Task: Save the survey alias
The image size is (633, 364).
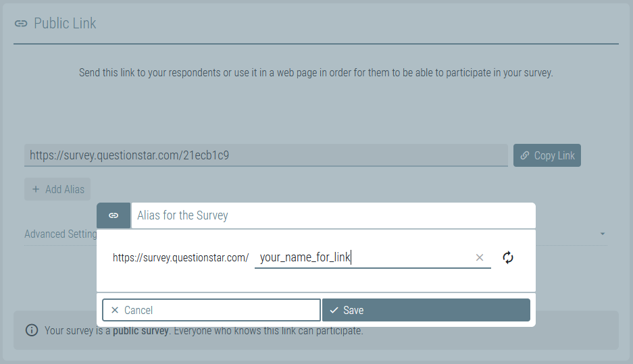Action: [426, 310]
